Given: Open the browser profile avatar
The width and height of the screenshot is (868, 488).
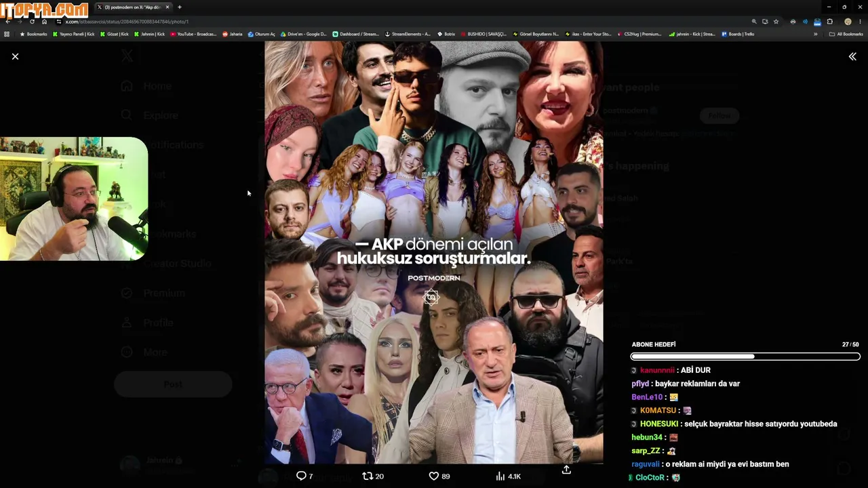Looking at the screenshot, I should (x=848, y=22).
